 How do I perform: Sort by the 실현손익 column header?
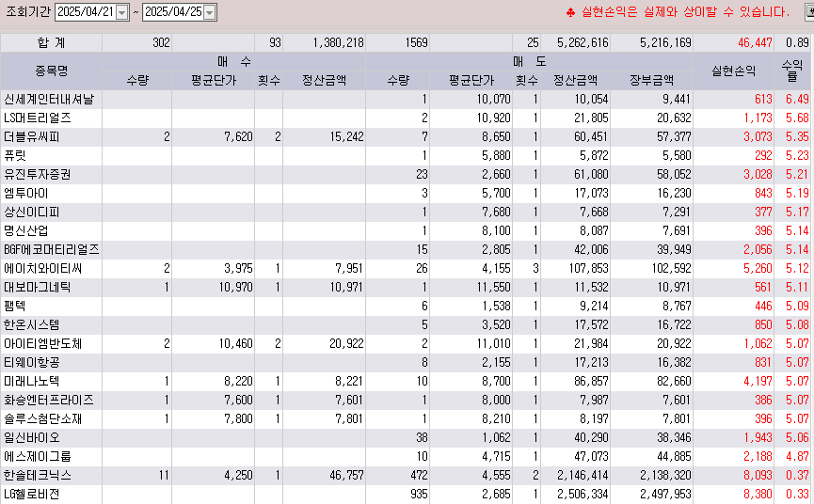[x=733, y=71]
